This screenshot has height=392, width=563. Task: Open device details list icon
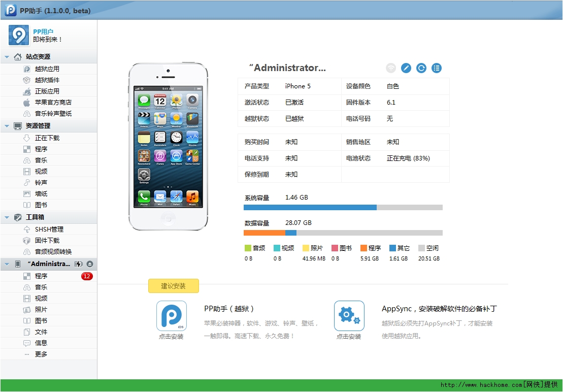(436, 68)
